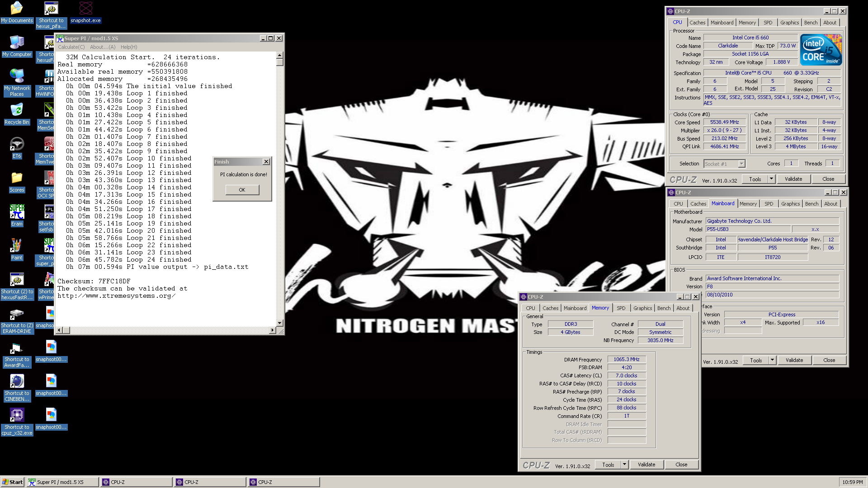Click Validate in the top CPU-Z window
This screenshot has height=488, width=868.
coord(793,179)
